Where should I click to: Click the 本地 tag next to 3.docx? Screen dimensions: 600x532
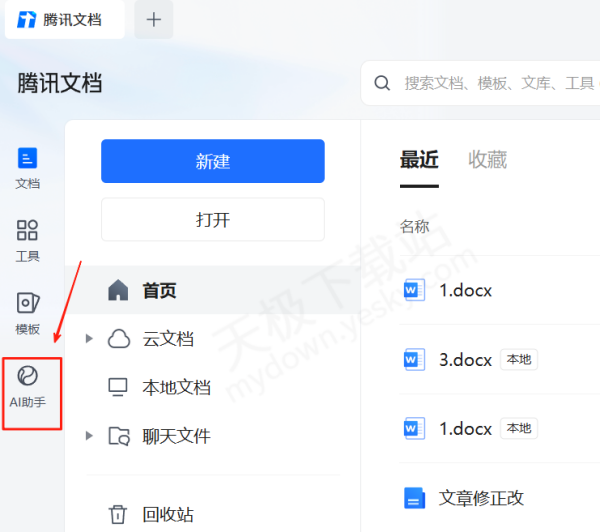point(519,359)
